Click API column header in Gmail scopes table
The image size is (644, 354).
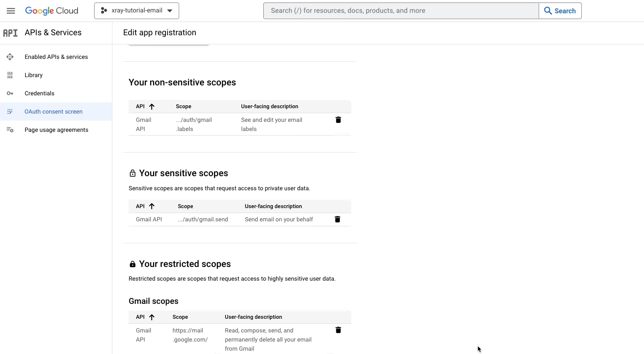[x=140, y=317]
